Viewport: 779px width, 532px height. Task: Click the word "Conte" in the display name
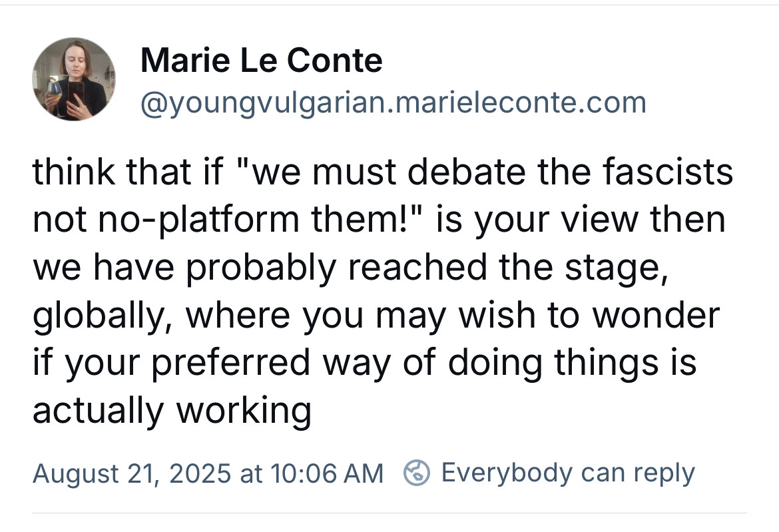(x=334, y=60)
